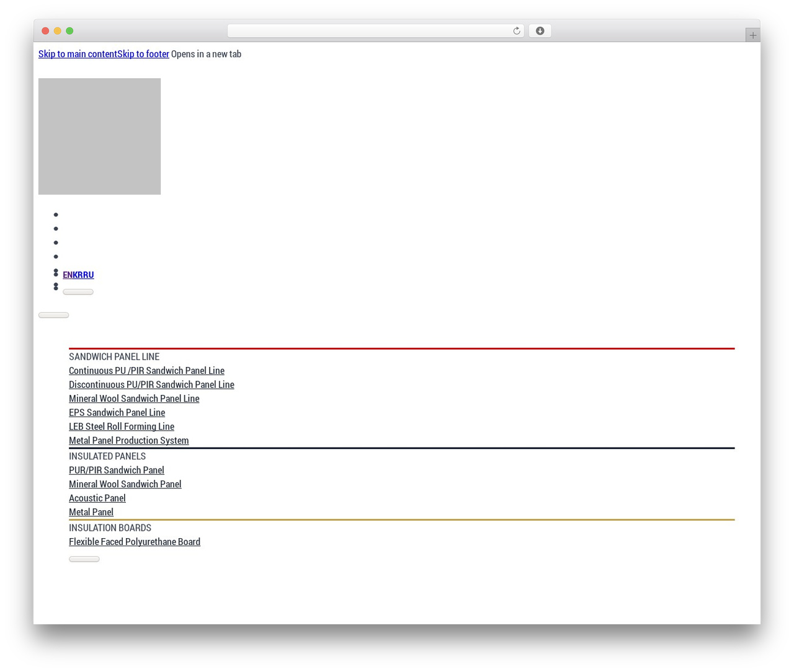Open a new tab with the plus button
The image size is (794, 672).
pyautogui.click(x=752, y=35)
